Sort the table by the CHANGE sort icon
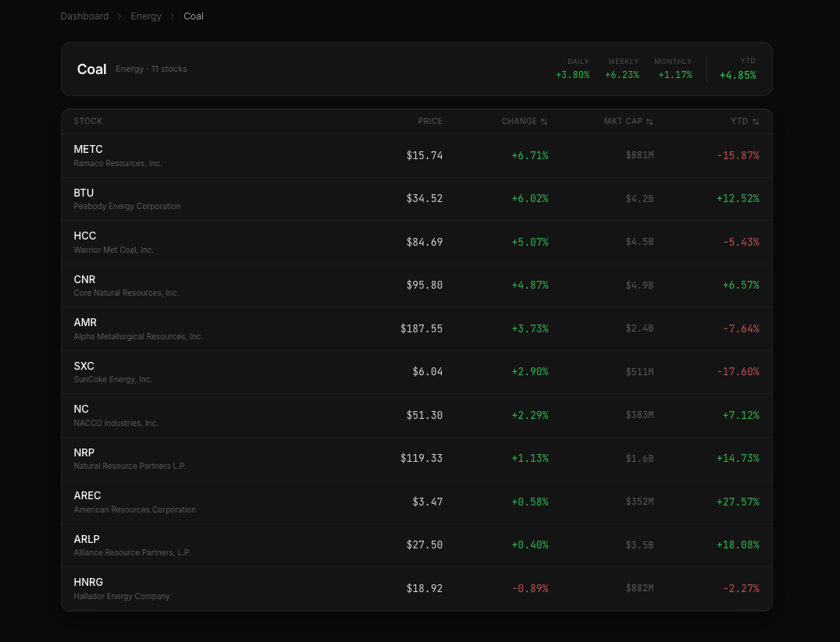 point(544,122)
